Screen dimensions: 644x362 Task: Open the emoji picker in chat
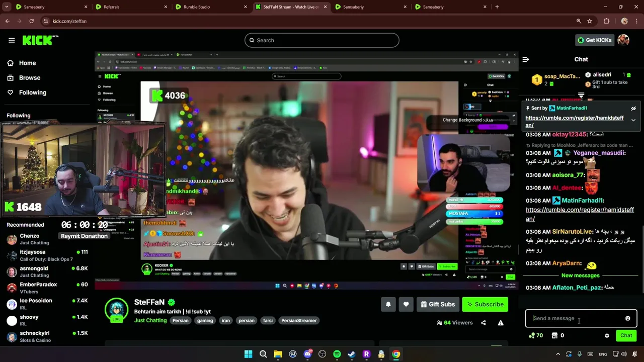pyautogui.click(x=627, y=318)
